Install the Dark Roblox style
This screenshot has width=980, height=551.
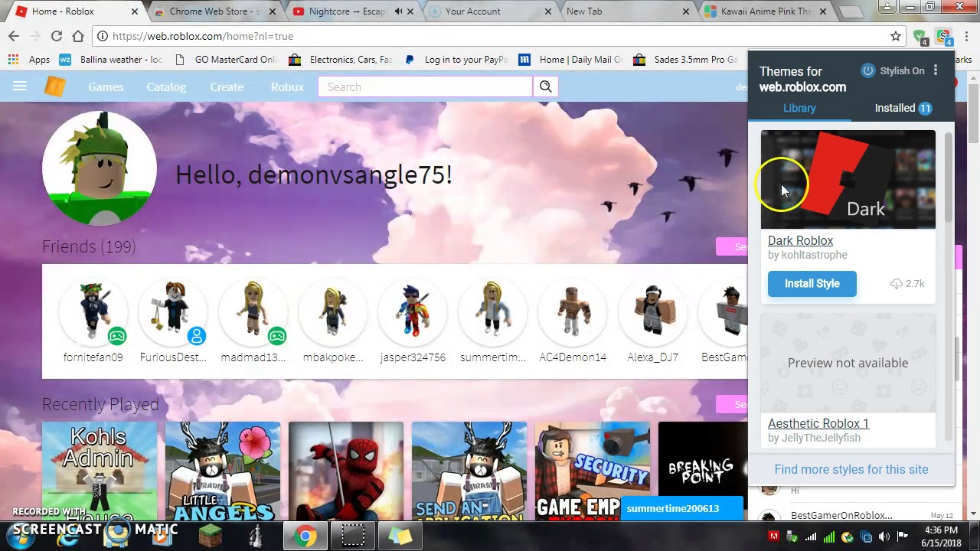tap(812, 283)
